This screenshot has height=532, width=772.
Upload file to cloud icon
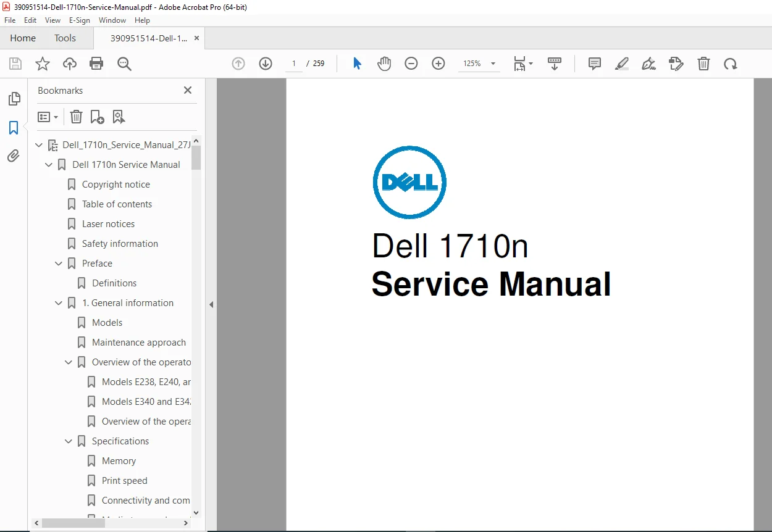70,64
